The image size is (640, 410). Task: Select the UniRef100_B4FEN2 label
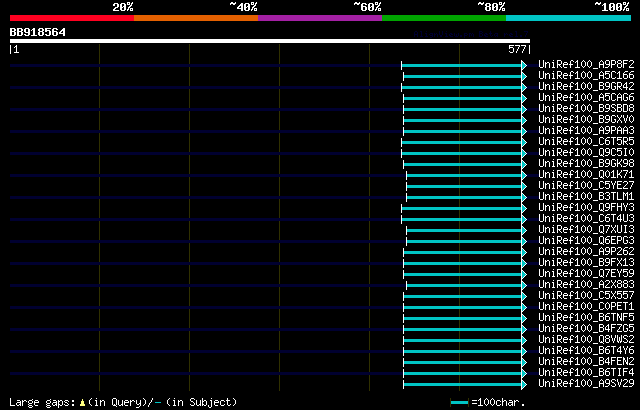(x=586, y=362)
